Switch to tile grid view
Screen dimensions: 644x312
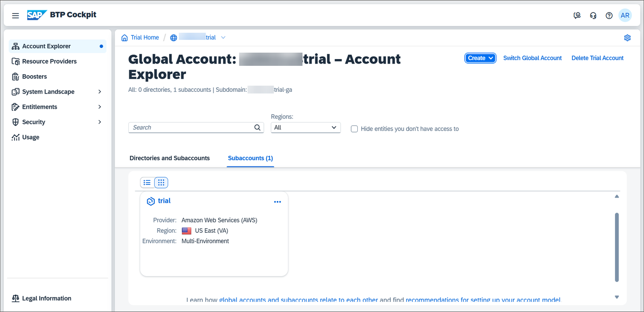click(161, 182)
